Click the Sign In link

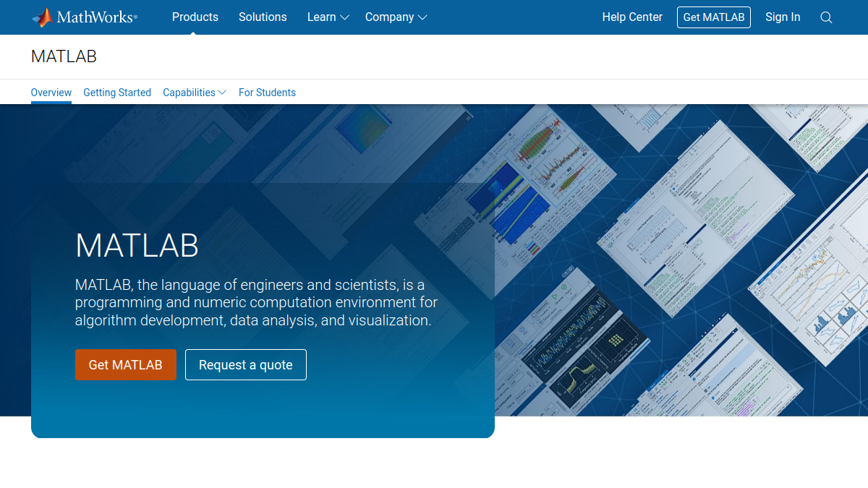click(x=783, y=17)
